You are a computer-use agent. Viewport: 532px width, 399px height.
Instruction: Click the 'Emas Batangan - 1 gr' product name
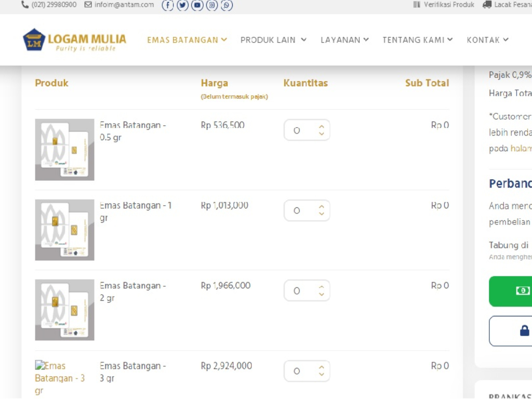(x=136, y=211)
